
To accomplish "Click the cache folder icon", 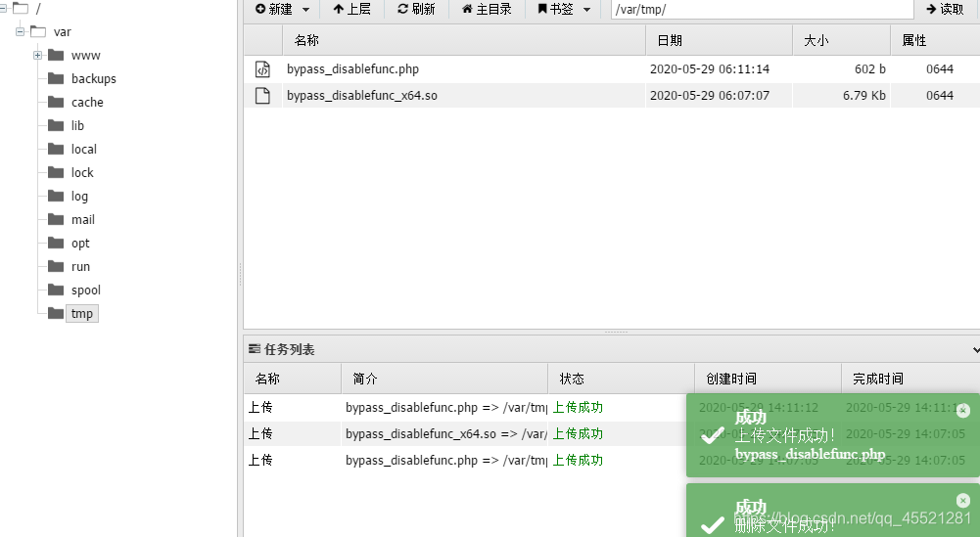I will (56, 102).
